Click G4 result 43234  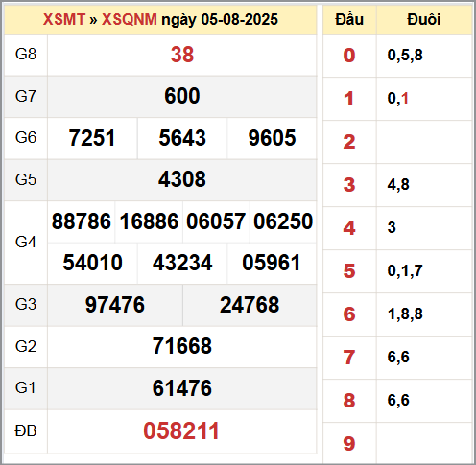tap(182, 263)
